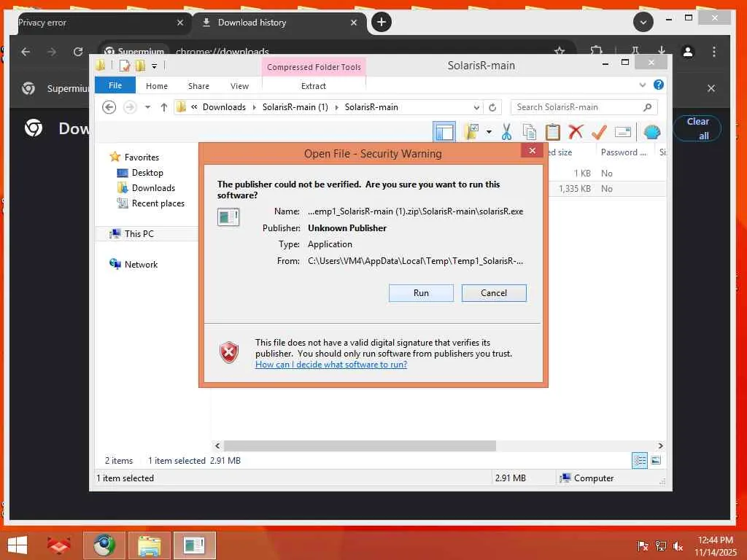The height and width of the screenshot is (560, 747).
Task: Open the Windows Start button
Action: click(x=18, y=545)
